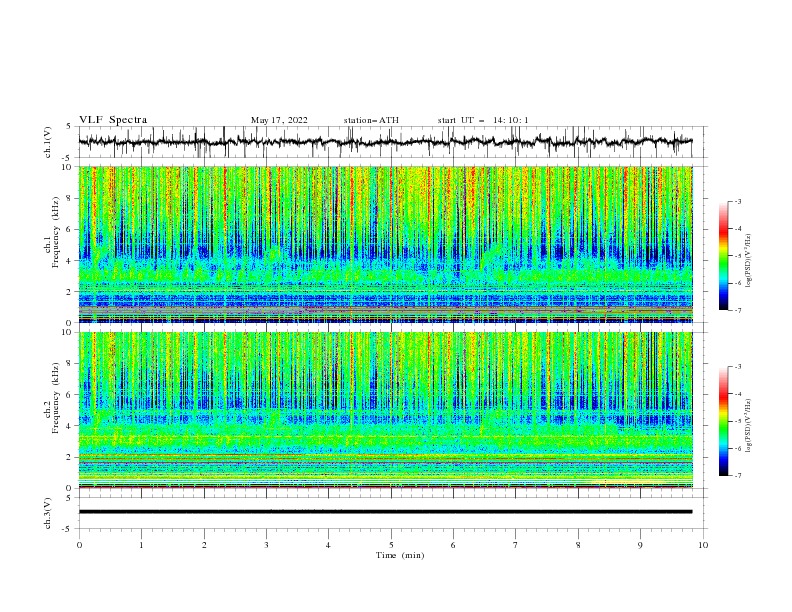The image size is (792, 612).
Task: Click the '0' tick on time axis
Action: (79, 545)
